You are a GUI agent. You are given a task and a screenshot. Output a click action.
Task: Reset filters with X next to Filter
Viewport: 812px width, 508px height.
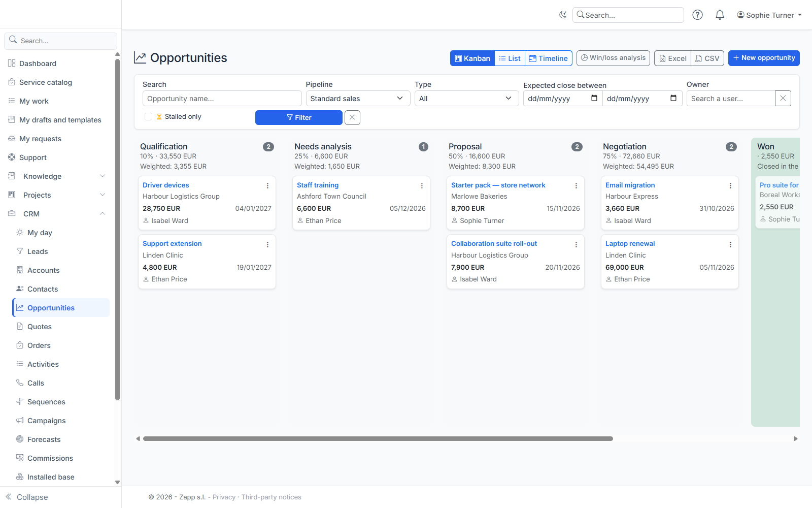352,117
